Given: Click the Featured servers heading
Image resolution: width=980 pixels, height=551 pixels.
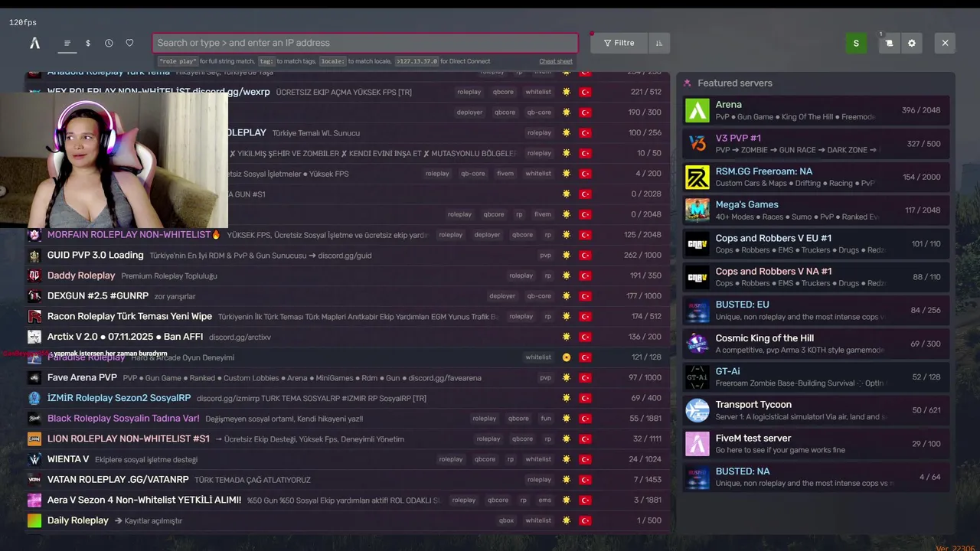Looking at the screenshot, I should [x=735, y=83].
